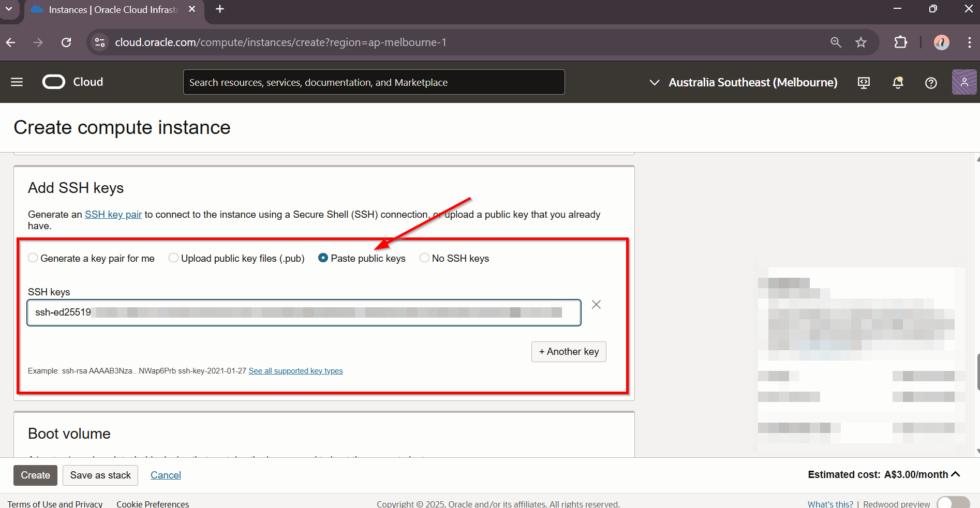Remove the SSH key with X icon

(x=596, y=305)
